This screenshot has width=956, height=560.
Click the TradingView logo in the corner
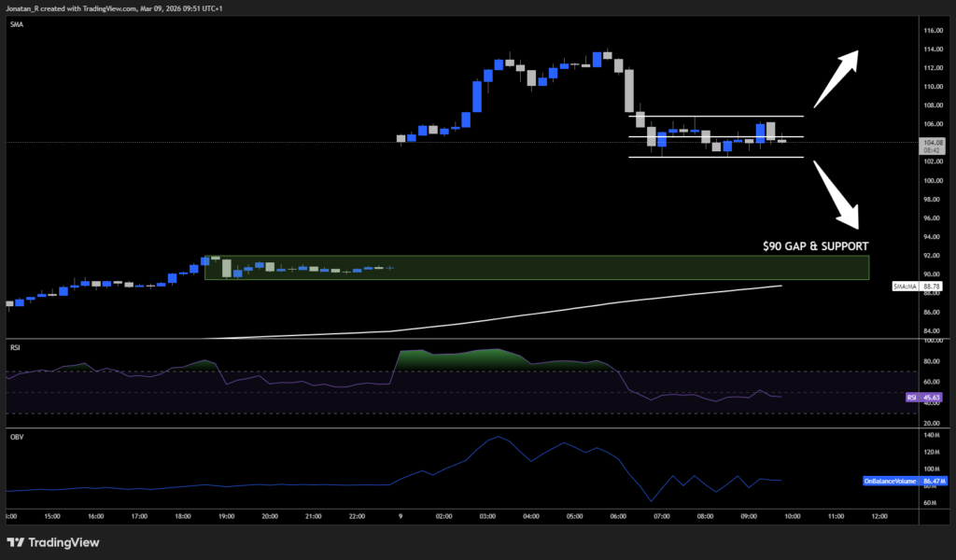53,542
